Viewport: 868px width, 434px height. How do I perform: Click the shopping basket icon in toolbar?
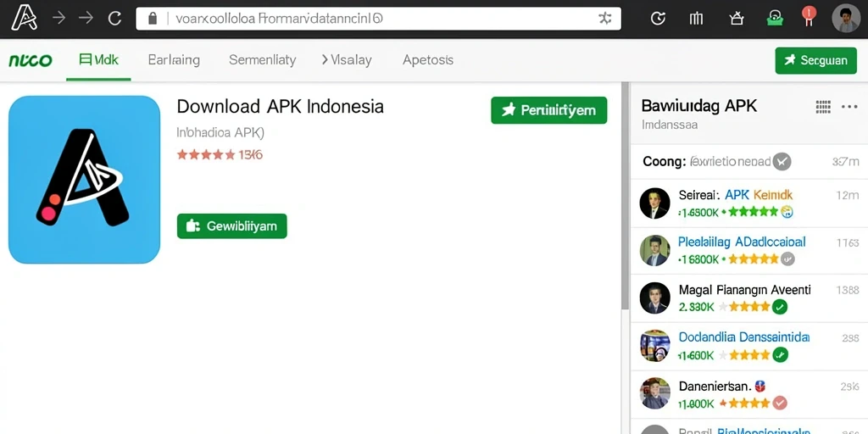coord(736,19)
